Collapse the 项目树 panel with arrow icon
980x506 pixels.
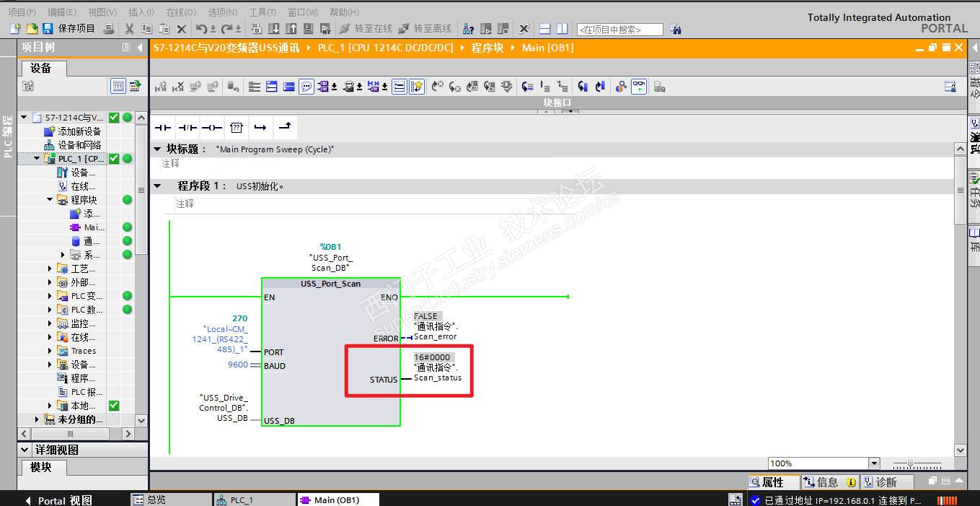[x=140, y=48]
